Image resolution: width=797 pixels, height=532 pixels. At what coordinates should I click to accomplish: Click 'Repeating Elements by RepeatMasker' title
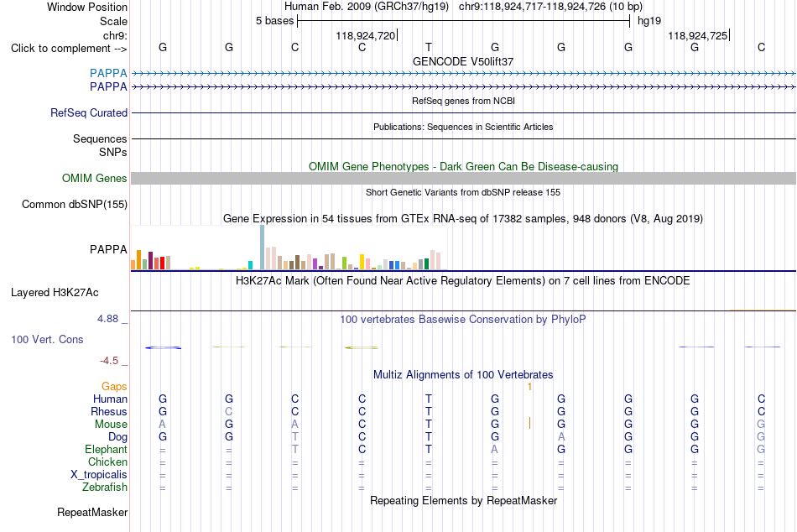tap(463, 500)
